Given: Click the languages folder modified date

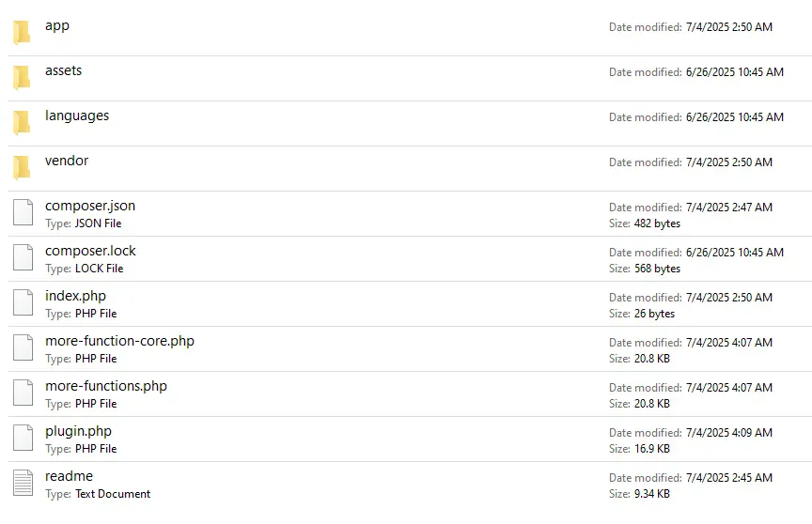Looking at the screenshot, I should tap(735, 117).
